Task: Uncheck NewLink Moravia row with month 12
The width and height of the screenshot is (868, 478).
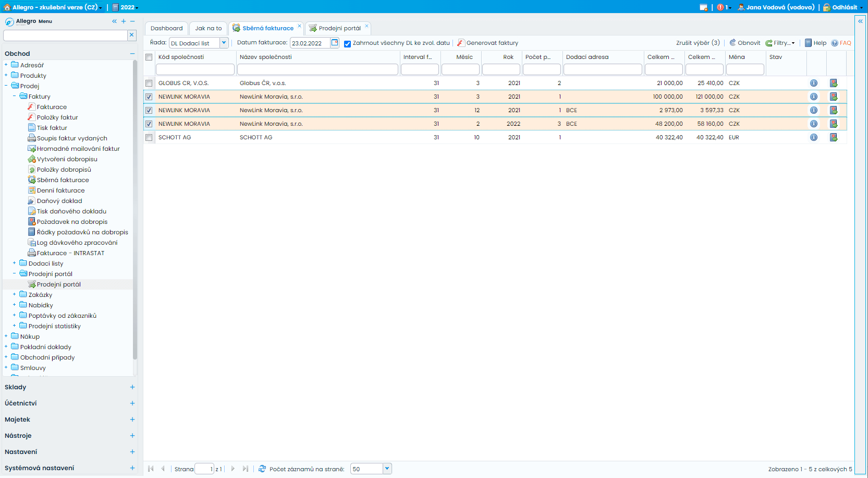Action: point(149,110)
